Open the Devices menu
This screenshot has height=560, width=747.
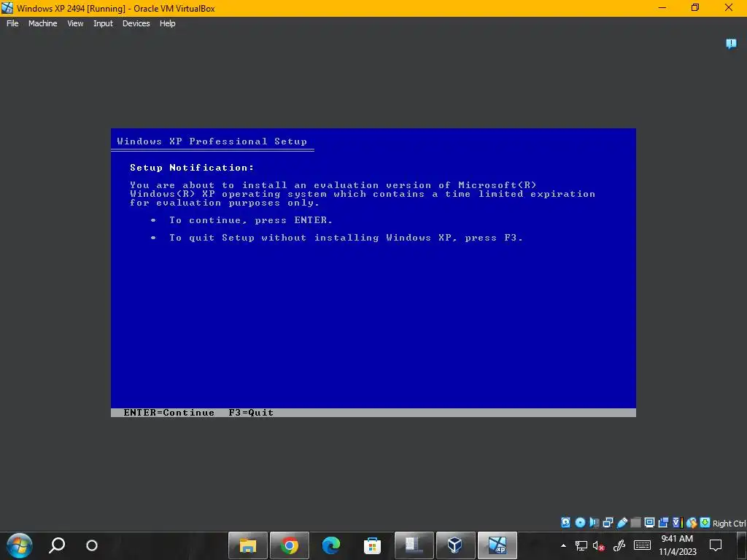pos(136,23)
